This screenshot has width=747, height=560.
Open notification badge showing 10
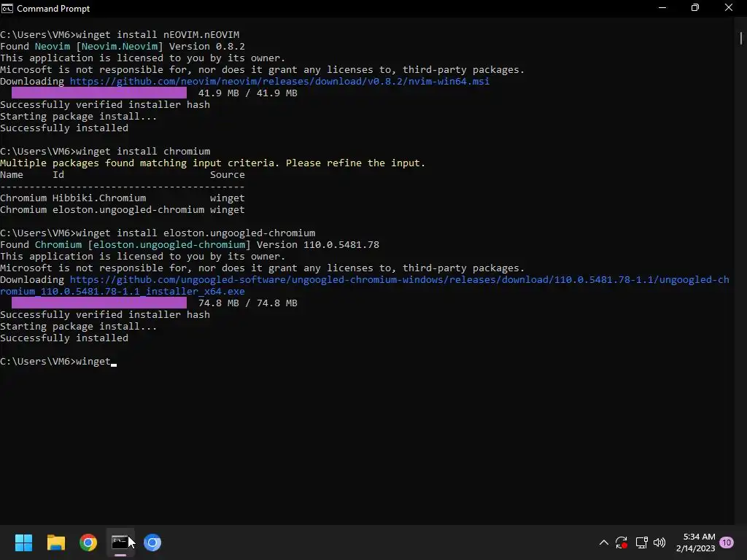[727, 542]
